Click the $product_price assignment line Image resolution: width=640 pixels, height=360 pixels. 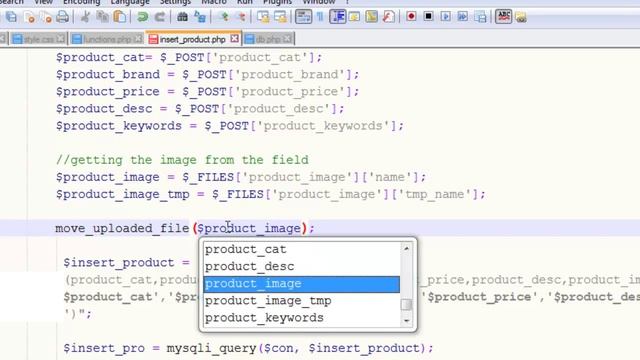tap(207, 91)
